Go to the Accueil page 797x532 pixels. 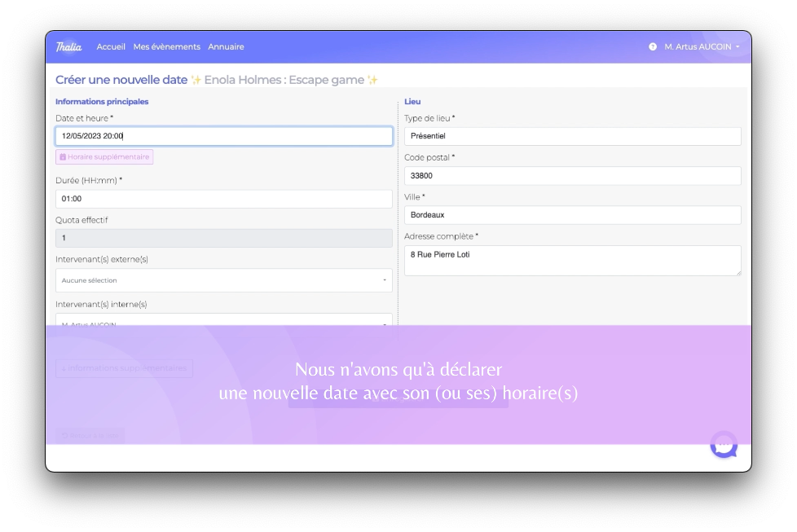pos(111,47)
